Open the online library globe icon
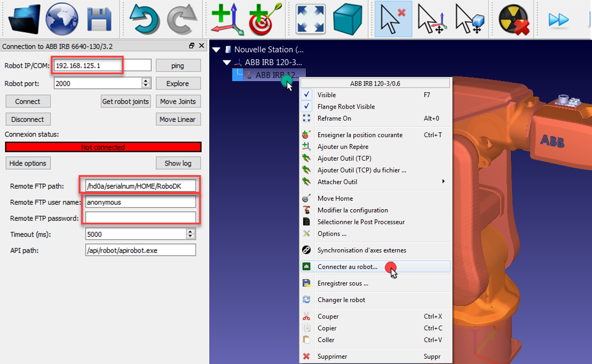This screenshot has width=592, height=364. (62, 19)
